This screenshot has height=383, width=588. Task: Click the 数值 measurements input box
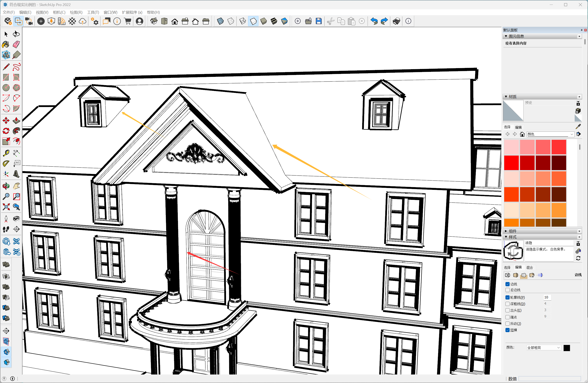coord(550,379)
